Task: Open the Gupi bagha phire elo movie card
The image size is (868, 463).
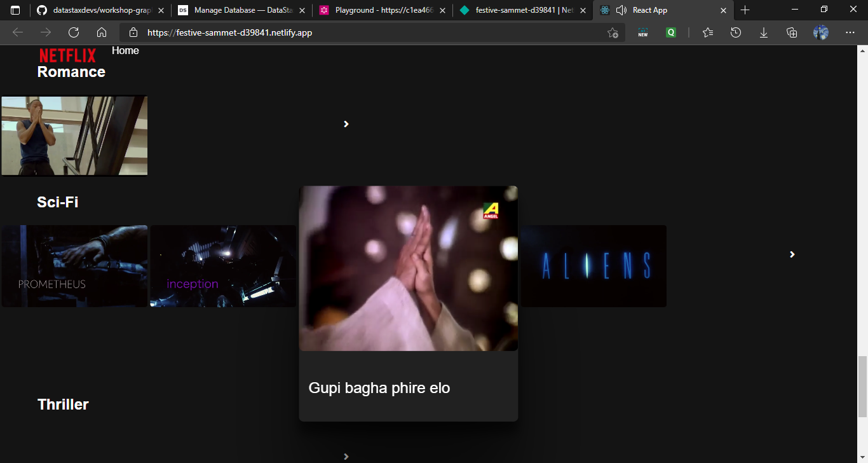Action: pyautogui.click(x=409, y=302)
